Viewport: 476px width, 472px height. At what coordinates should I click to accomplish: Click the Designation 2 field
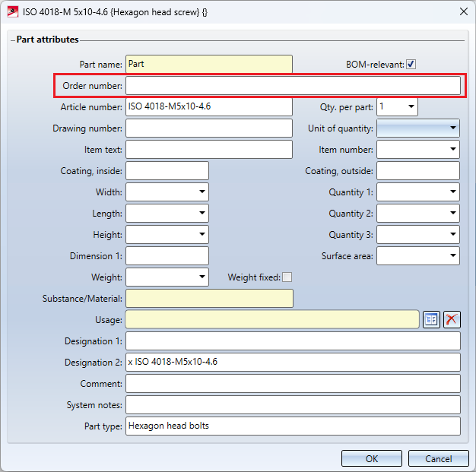(x=293, y=362)
